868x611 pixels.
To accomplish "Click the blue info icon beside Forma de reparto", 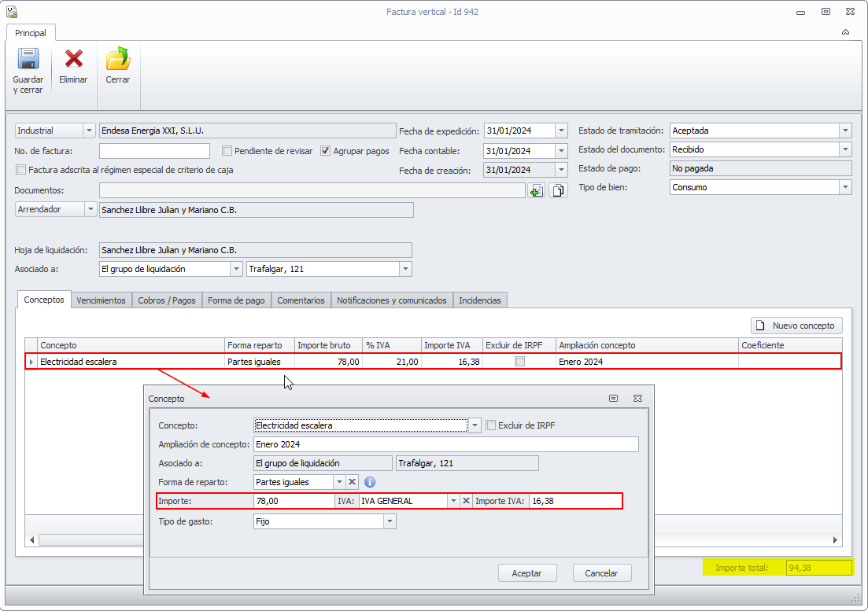I will coord(370,482).
